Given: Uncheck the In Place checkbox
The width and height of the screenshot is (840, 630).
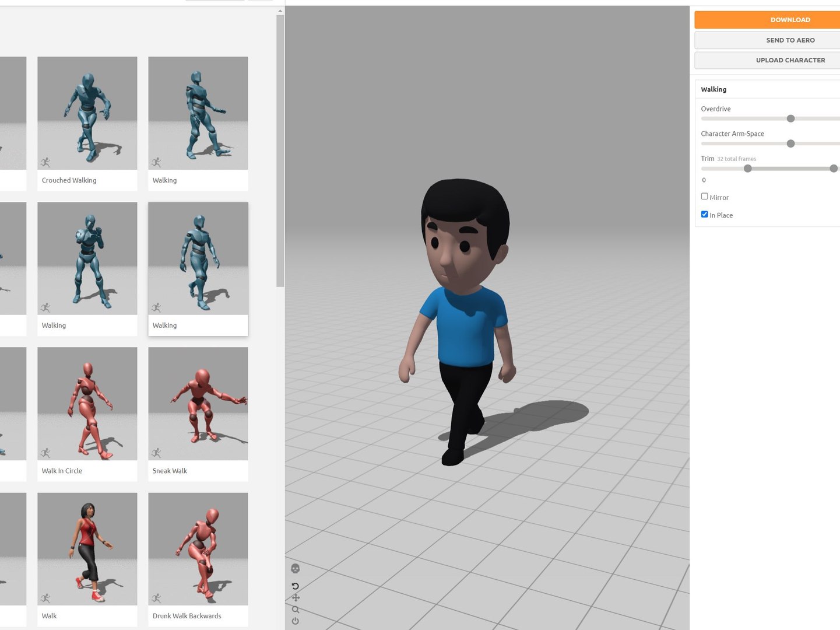Looking at the screenshot, I should pyautogui.click(x=704, y=214).
